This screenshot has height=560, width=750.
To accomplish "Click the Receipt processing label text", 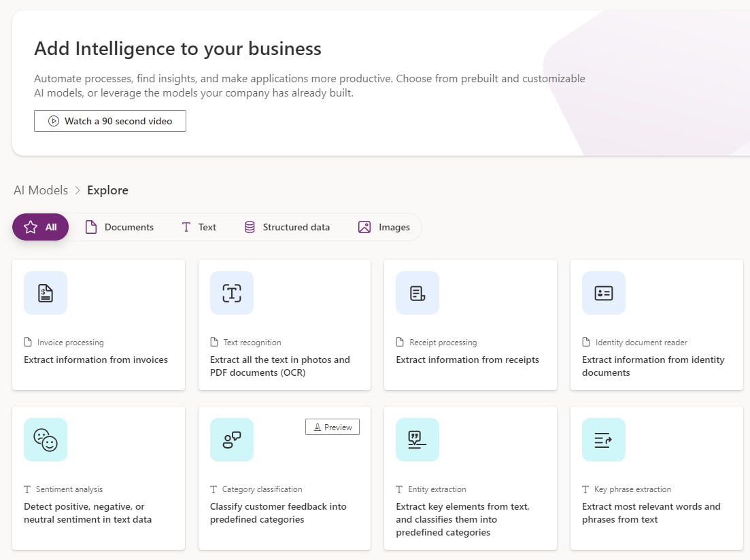I will pyautogui.click(x=443, y=343).
